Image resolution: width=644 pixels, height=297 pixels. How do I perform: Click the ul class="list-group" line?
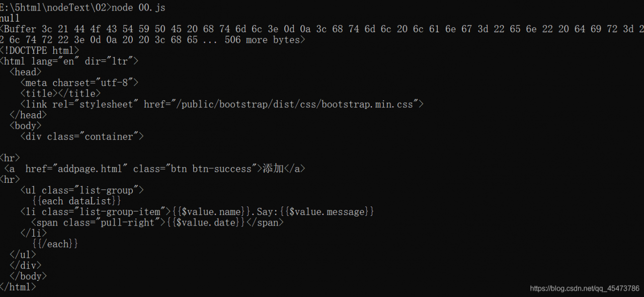82,190
